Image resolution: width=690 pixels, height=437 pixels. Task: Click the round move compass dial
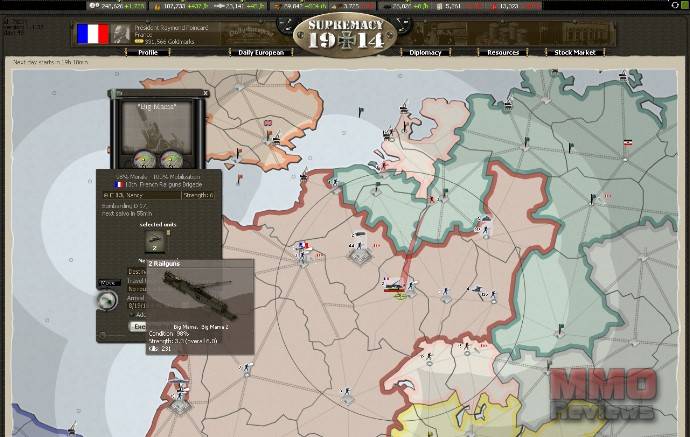click(x=107, y=301)
